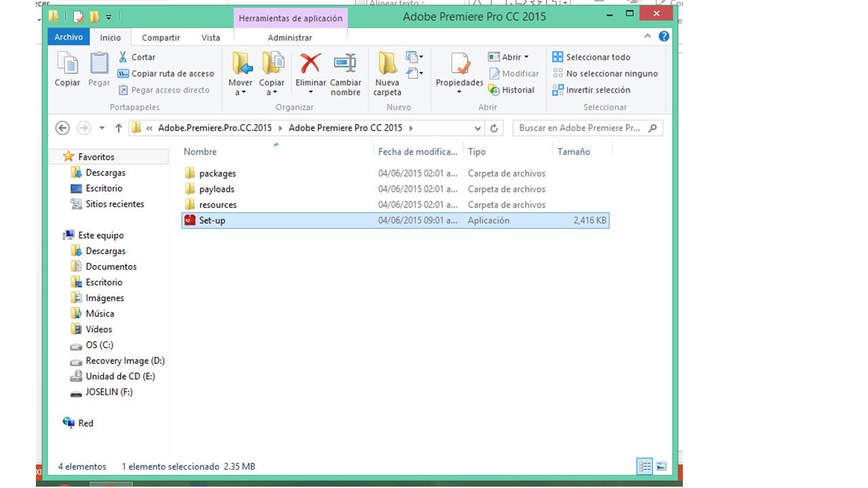This screenshot has height=488, width=868.
Task: Click Pegar acceso directo
Action: [x=164, y=89]
